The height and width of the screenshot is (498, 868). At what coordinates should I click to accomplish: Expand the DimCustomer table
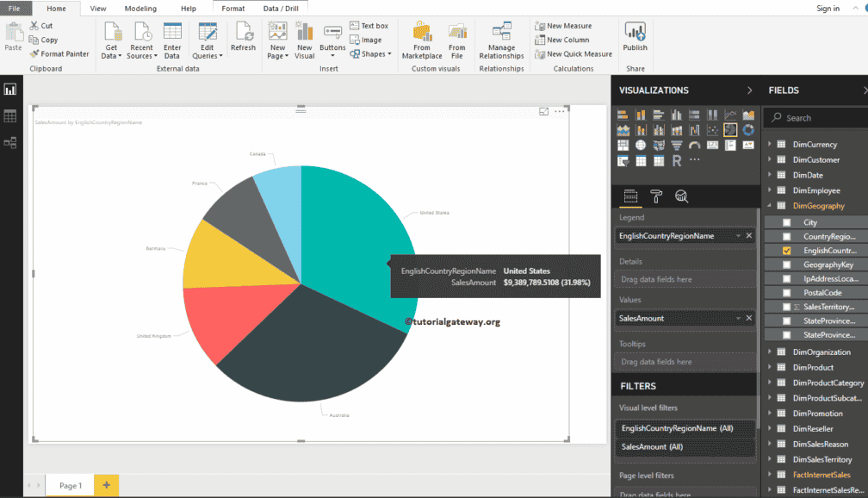[770, 159]
